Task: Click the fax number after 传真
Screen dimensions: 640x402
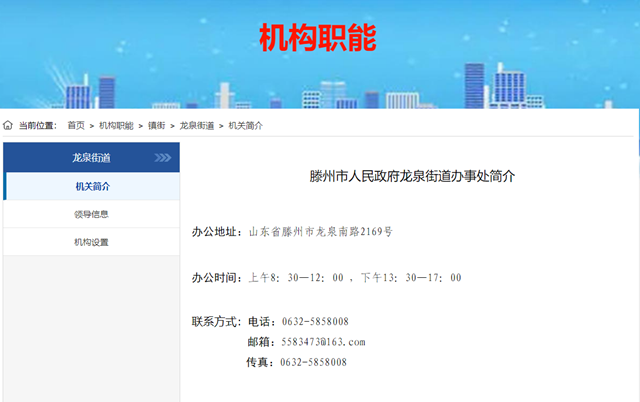Action: 314,362
